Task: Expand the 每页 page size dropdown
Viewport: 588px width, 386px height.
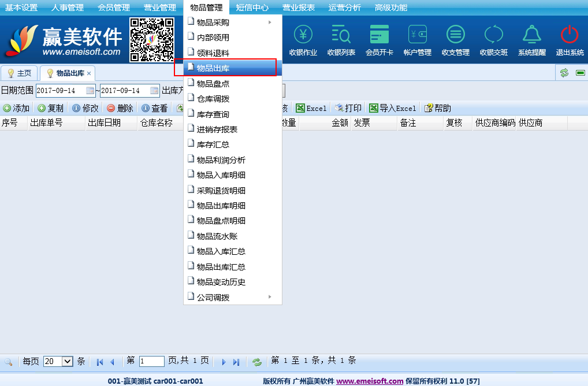Action: pyautogui.click(x=67, y=362)
